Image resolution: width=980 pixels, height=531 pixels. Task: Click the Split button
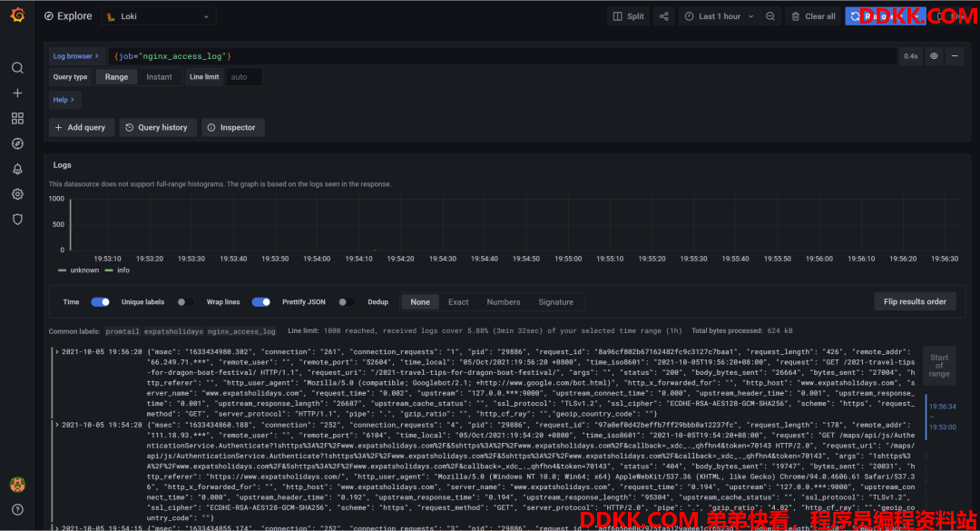[628, 16]
